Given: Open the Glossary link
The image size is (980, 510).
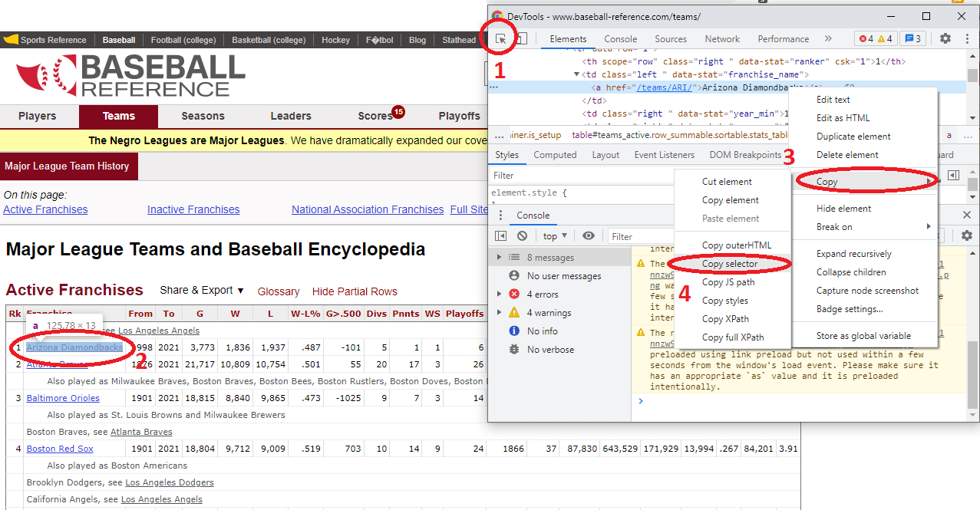Looking at the screenshot, I should 279,291.
